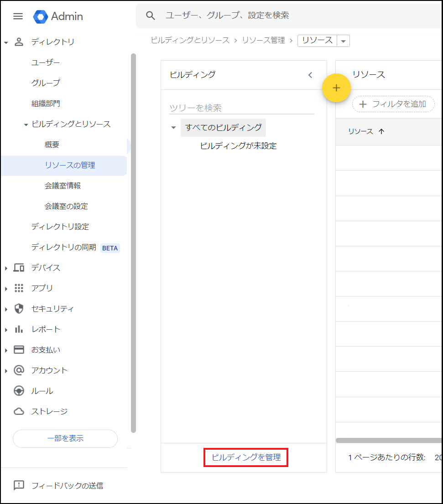Image resolution: width=443 pixels, height=504 pixels.
Task: Click the horizontal scrollbar under resource table
Action: click(389, 441)
